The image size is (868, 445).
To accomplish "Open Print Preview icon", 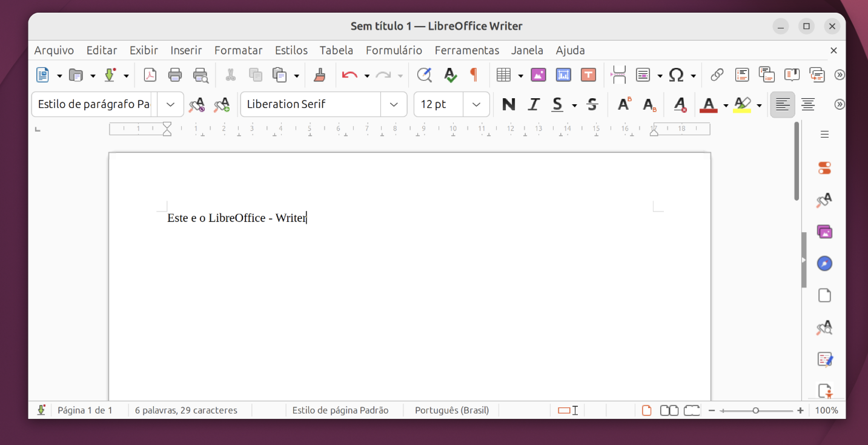I will point(200,75).
